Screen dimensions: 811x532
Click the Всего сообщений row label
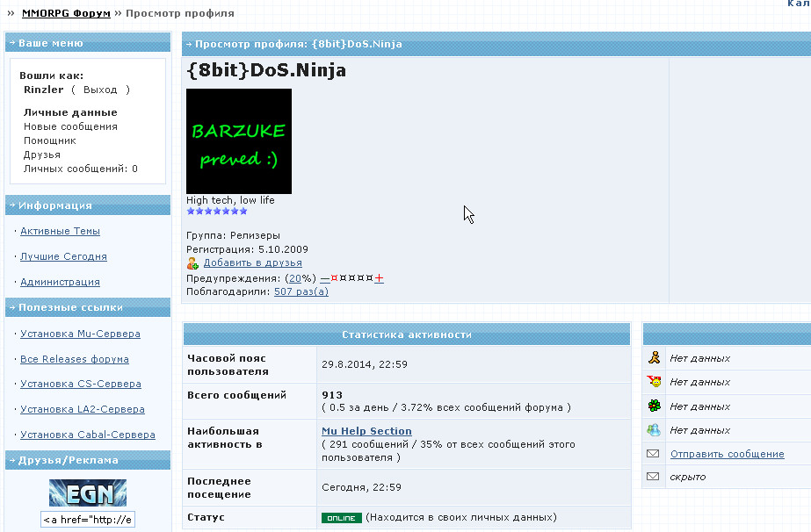pyautogui.click(x=236, y=395)
